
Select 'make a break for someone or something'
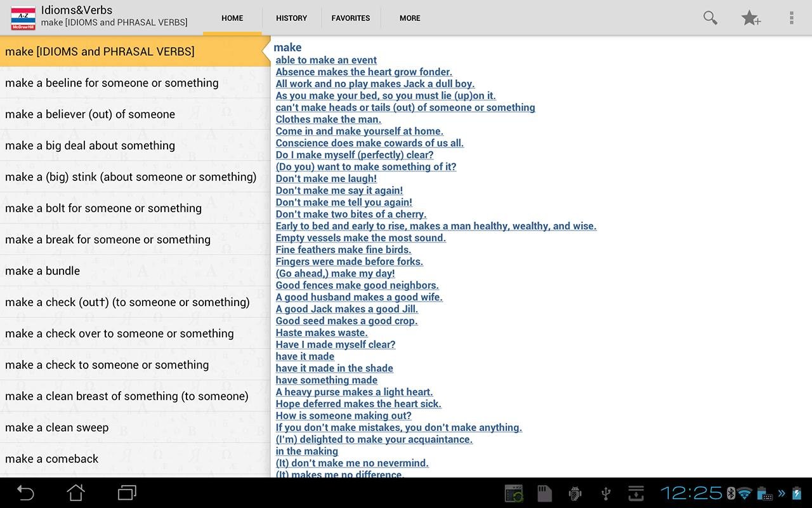[x=135, y=239]
